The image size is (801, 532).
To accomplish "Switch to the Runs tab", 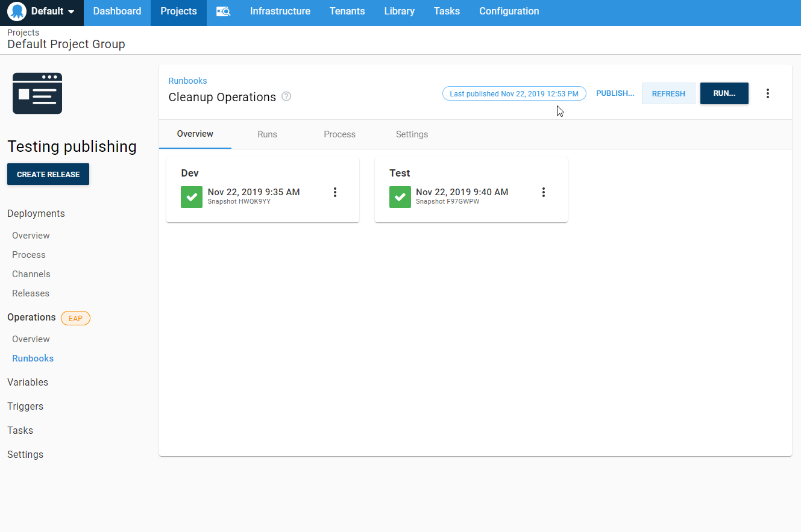I will tap(267, 134).
